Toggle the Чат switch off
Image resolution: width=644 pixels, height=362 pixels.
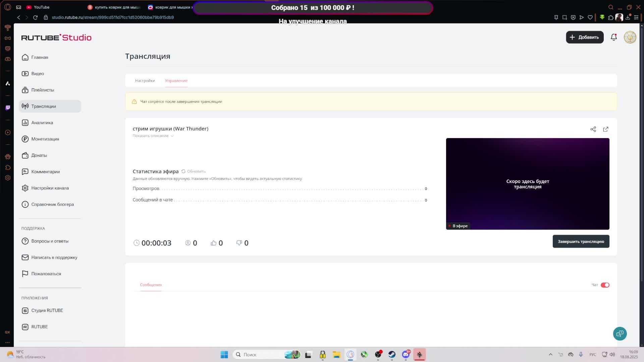[605, 285]
